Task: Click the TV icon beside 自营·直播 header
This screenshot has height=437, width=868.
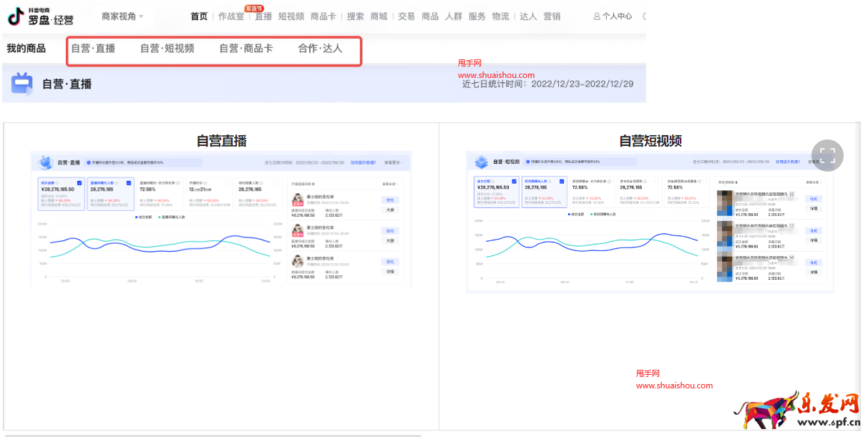Action: click(22, 83)
